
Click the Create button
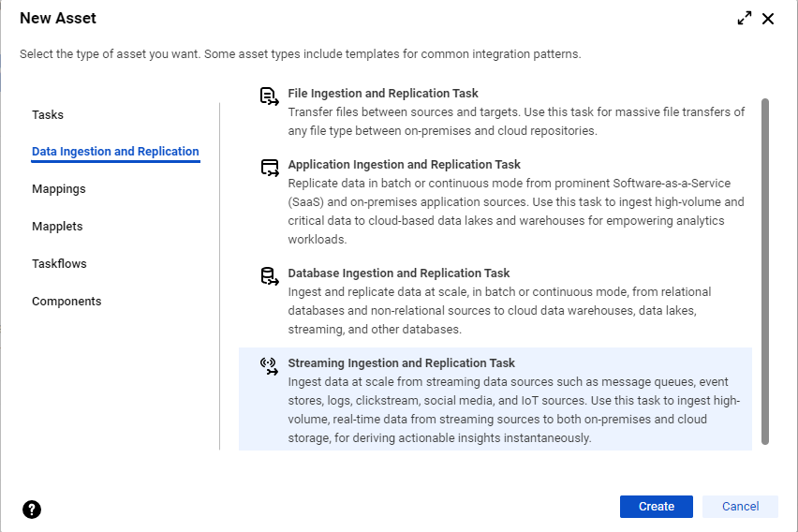pyautogui.click(x=656, y=507)
